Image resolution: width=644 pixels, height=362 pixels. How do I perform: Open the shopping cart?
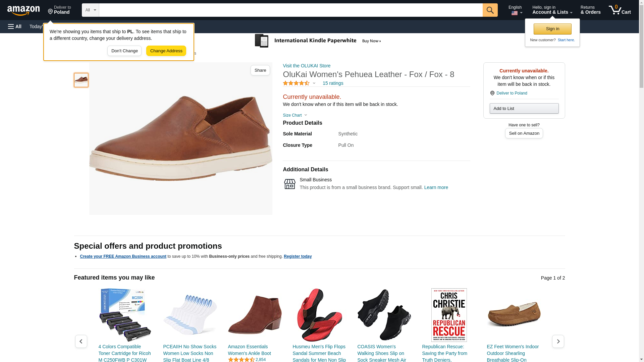[x=620, y=10]
